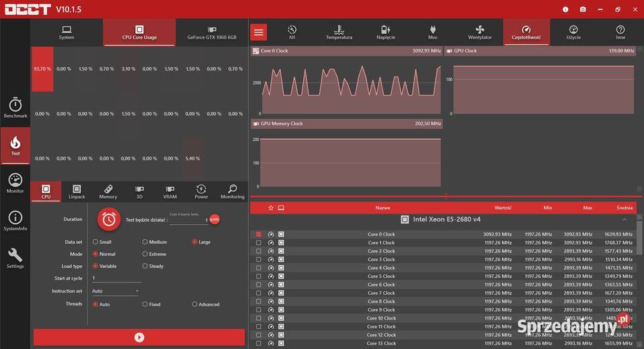
Task: Collapse the Intel Xeon E5-2680 v4 group
Action: click(625, 219)
